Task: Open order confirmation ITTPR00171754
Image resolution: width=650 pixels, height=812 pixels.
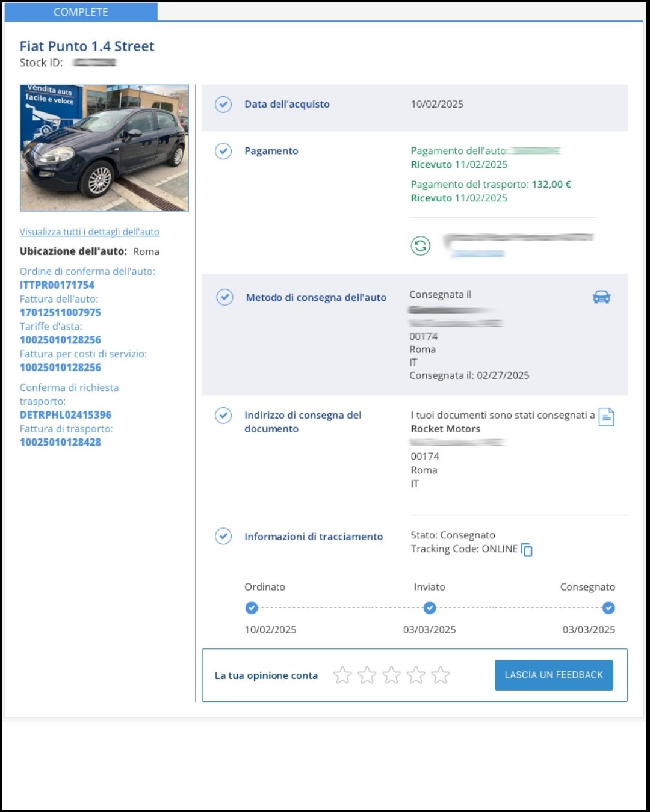Action: point(57,285)
